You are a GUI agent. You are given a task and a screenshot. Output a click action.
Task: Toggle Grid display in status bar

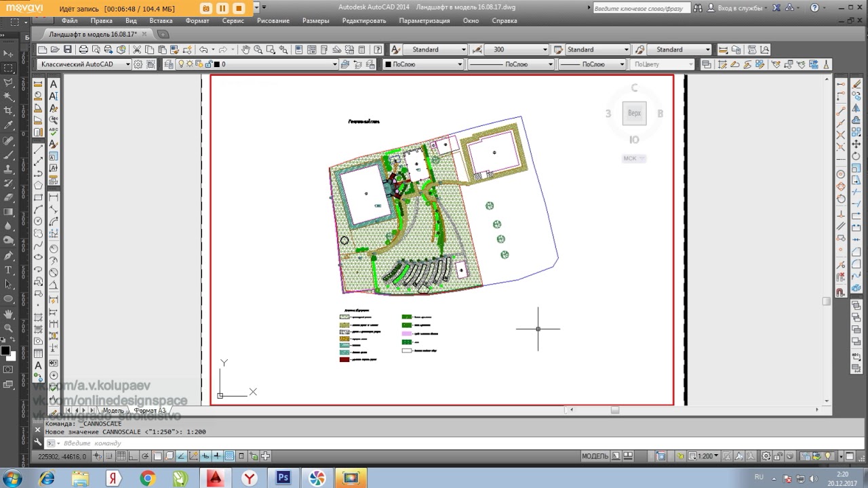[x=121, y=456]
